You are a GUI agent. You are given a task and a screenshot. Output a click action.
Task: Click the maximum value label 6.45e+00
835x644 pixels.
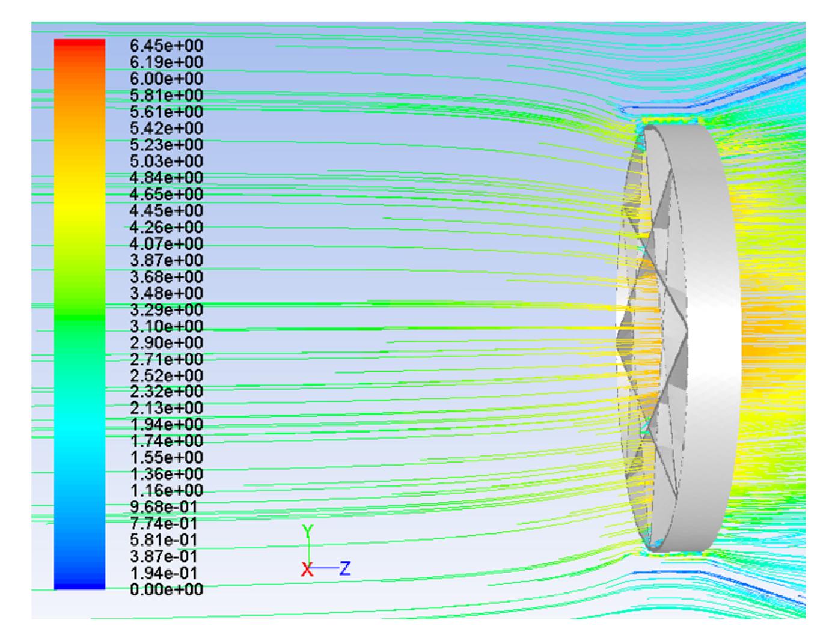click(x=167, y=46)
